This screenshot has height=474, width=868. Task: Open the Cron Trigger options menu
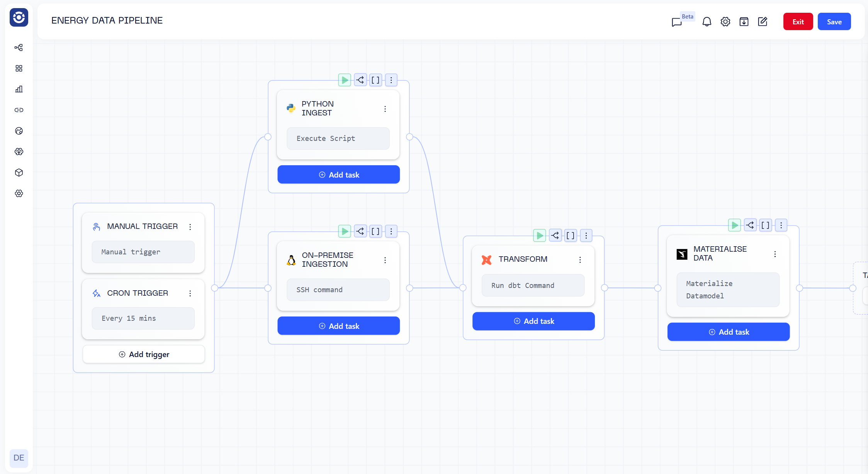click(x=190, y=293)
